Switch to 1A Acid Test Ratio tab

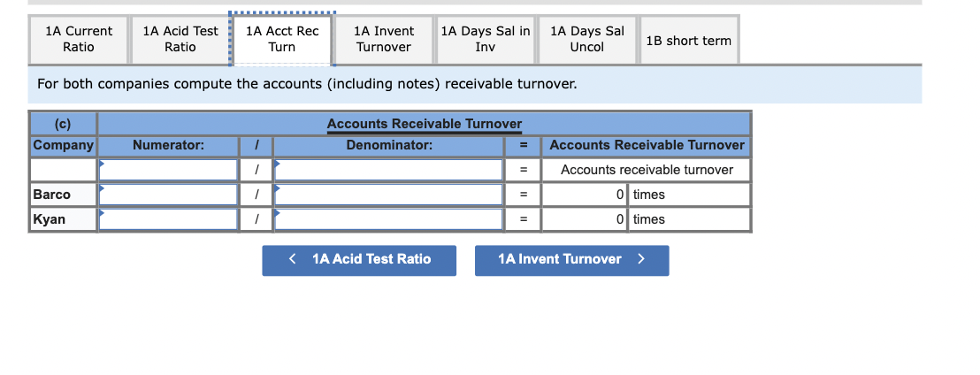[x=180, y=40]
